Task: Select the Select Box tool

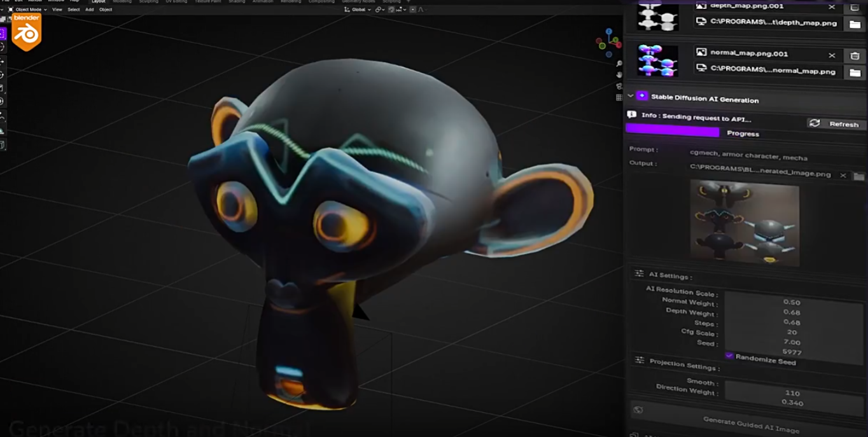Action: (3, 34)
